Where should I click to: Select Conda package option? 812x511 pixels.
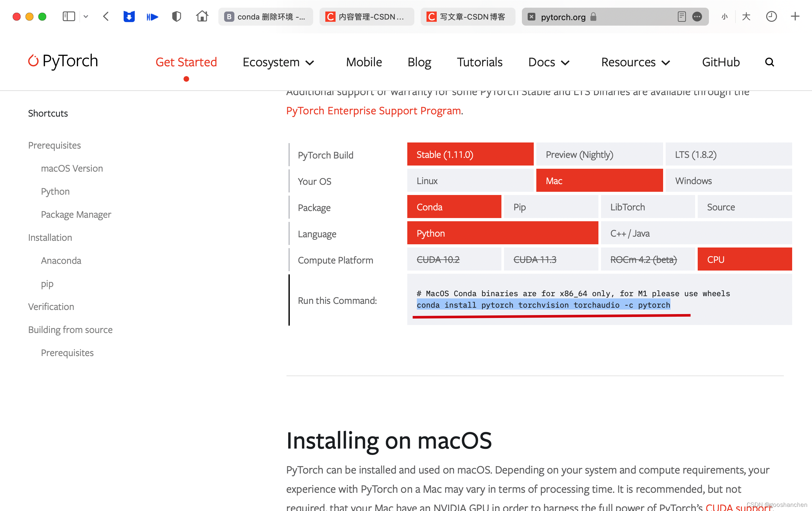[454, 207]
